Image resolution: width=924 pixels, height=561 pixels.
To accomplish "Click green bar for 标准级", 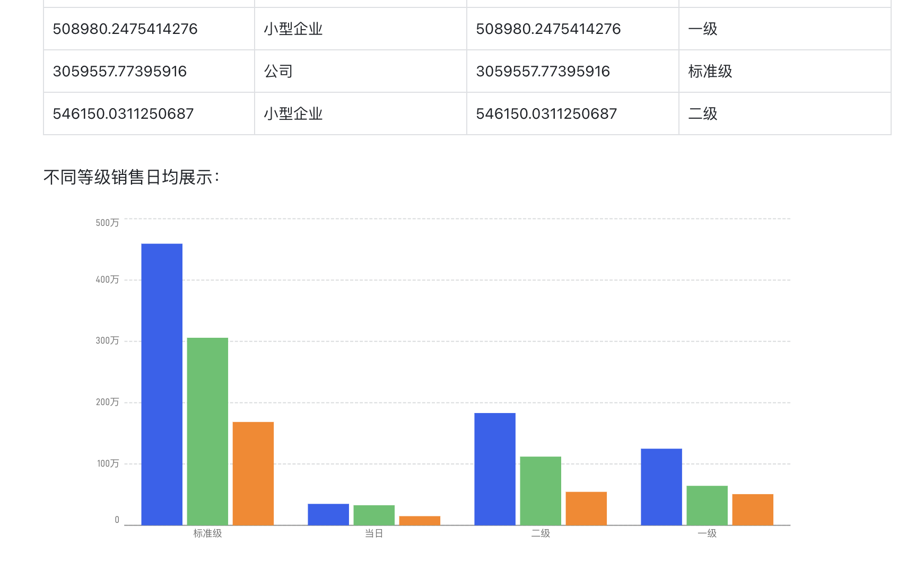I will point(207,431).
